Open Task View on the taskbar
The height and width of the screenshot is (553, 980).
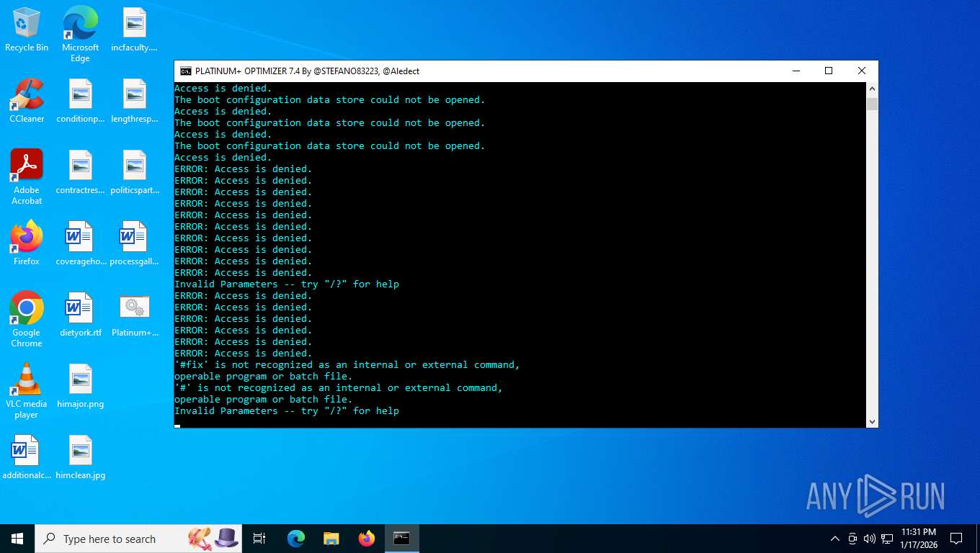pos(259,539)
